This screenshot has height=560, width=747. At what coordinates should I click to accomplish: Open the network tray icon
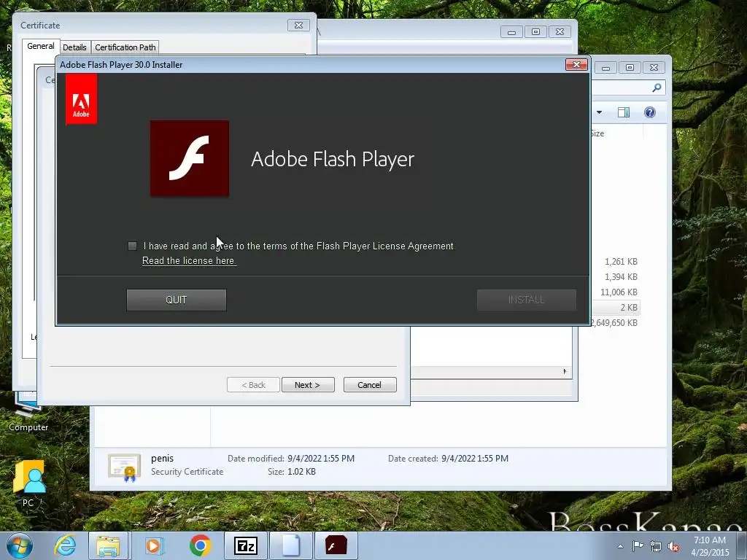(656, 546)
